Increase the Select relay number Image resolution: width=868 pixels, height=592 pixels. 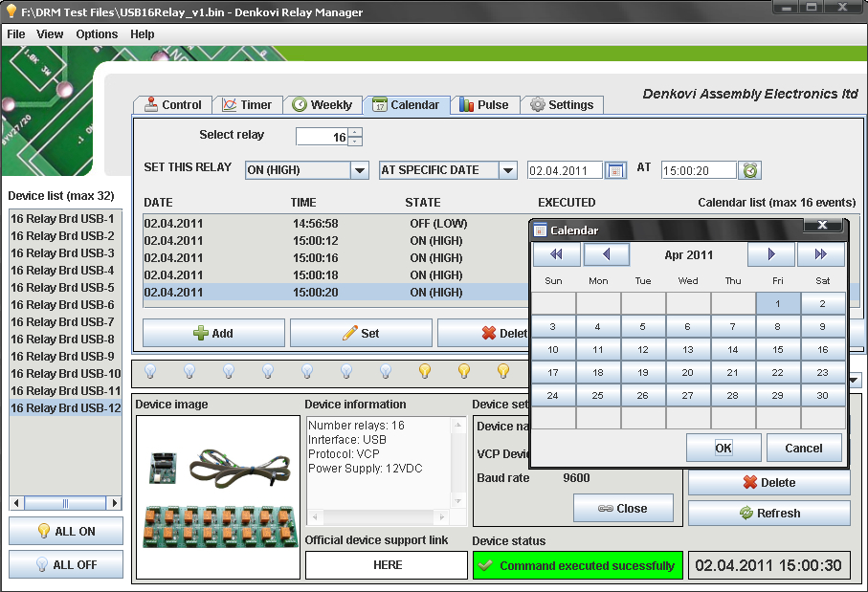(x=355, y=132)
